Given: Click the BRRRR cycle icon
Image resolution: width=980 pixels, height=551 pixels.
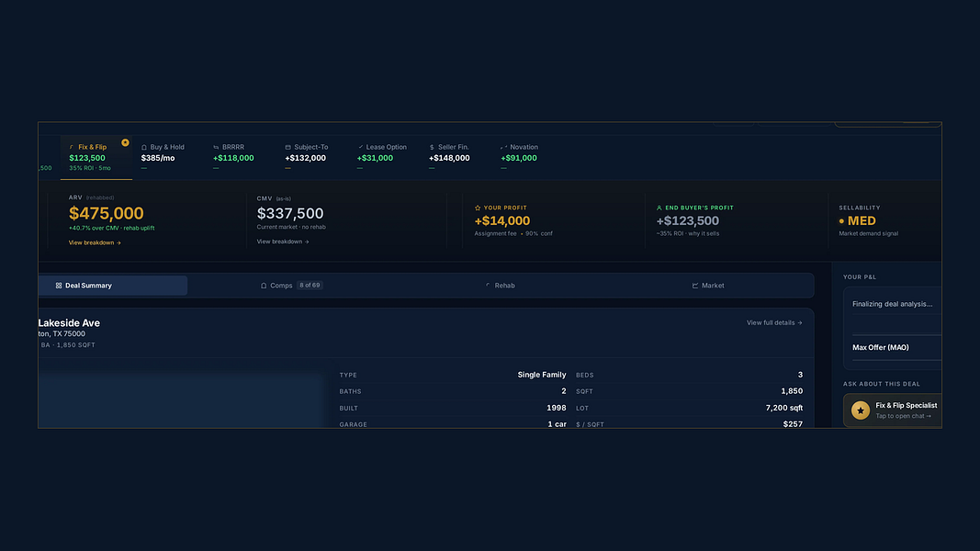Looking at the screenshot, I should point(216,148).
